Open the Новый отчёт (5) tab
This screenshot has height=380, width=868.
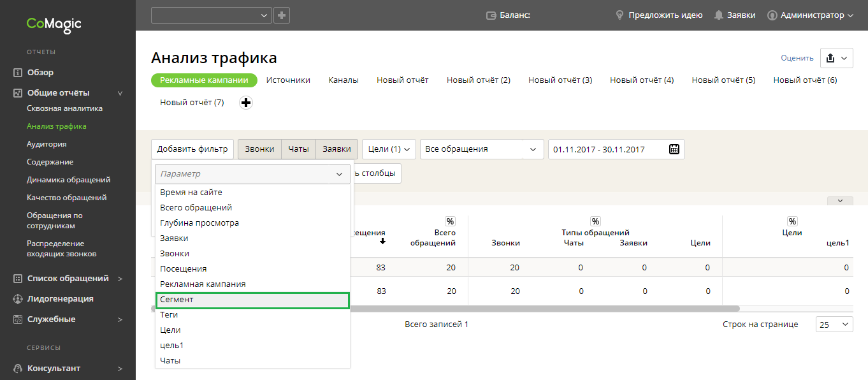click(x=723, y=80)
